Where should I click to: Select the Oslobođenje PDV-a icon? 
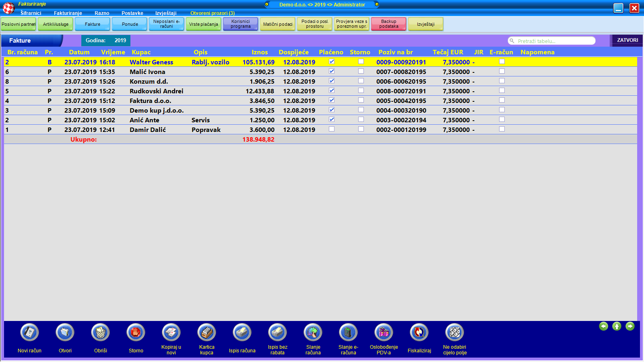pyautogui.click(x=384, y=333)
